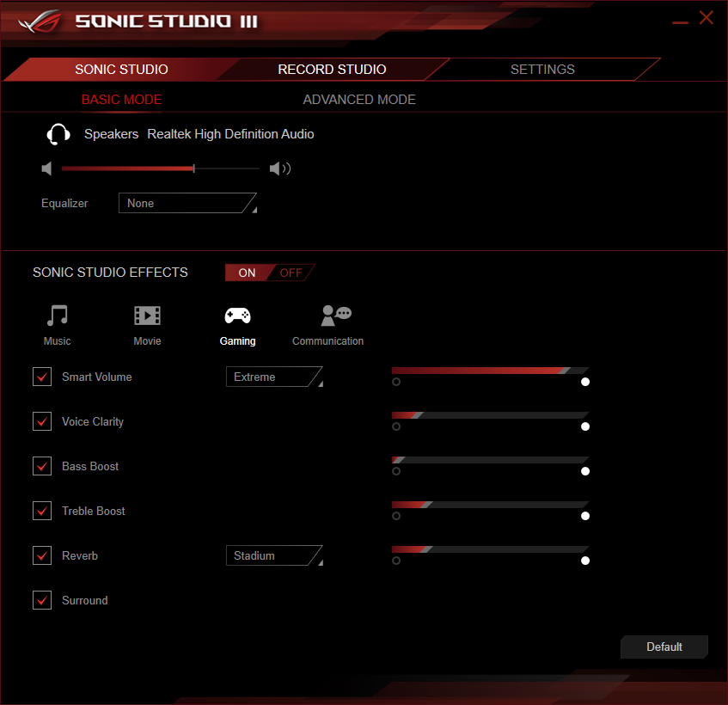Disable the Bass Boost checkbox
The height and width of the screenshot is (705, 728).
pos(42,466)
